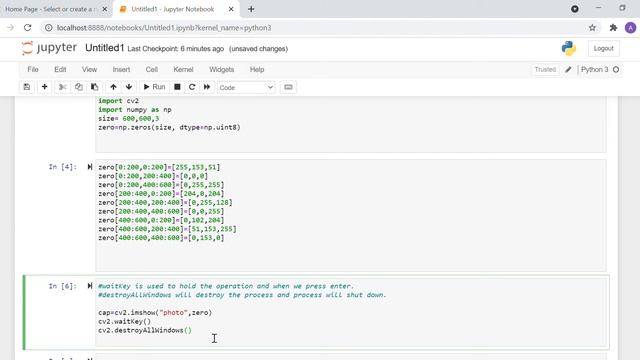Click the size= 600,600,3 line
640x360 pixels.
(129, 118)
